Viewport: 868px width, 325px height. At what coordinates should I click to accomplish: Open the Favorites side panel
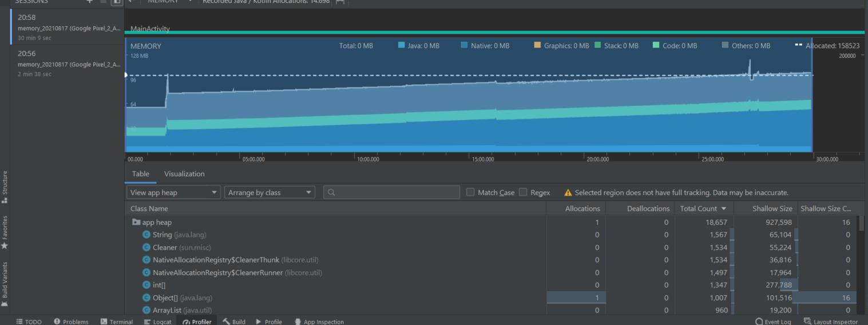tap(5, 232)
